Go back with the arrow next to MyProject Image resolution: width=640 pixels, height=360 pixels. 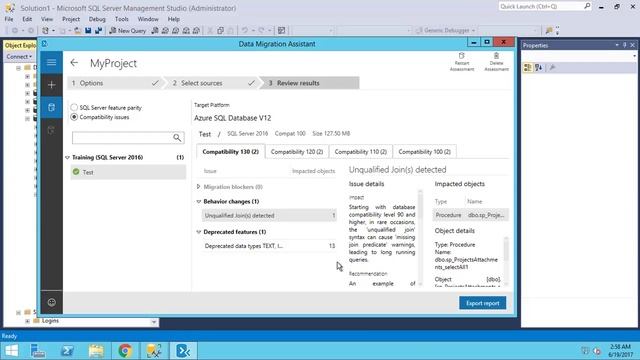click(74, 62)
